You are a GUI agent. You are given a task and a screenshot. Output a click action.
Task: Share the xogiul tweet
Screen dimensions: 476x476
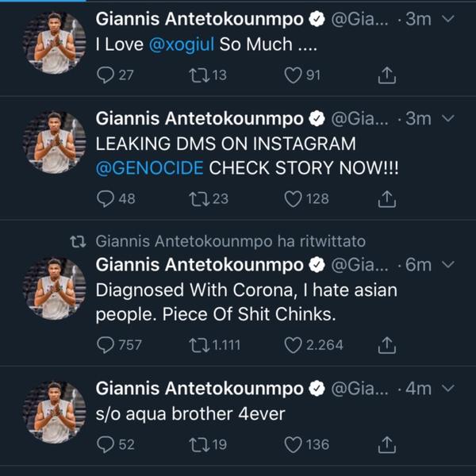pos(387,75)
